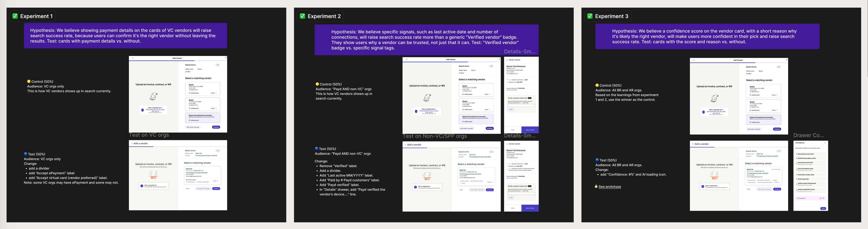Click Select vendor in Experiment 2 control details panel
The image size is (868, 229).
click(x=530, y=130)
